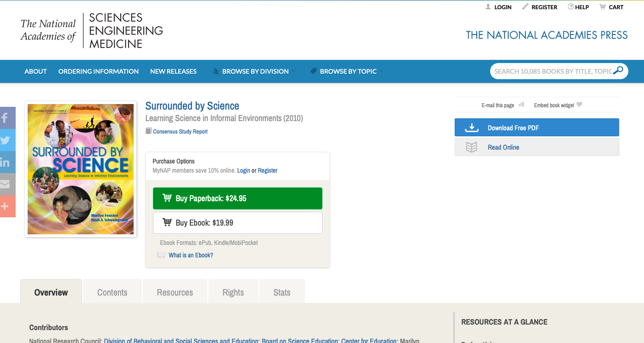Focus the book search input field
The image size is (644, 343).
[x=553, y=71]
